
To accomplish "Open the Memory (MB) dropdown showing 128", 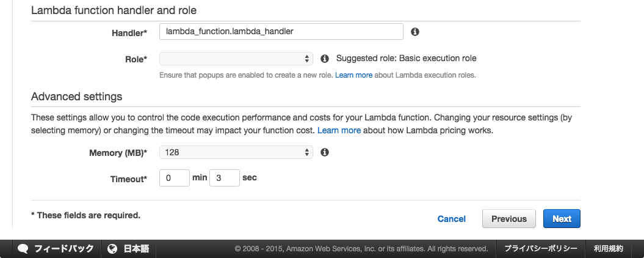I will pos(236,152).
